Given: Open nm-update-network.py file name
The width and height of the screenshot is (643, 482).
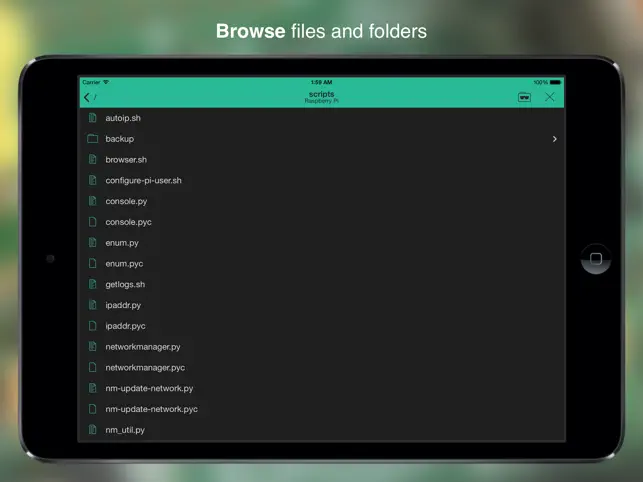Looking at the screenshot, I should point(149,388).
